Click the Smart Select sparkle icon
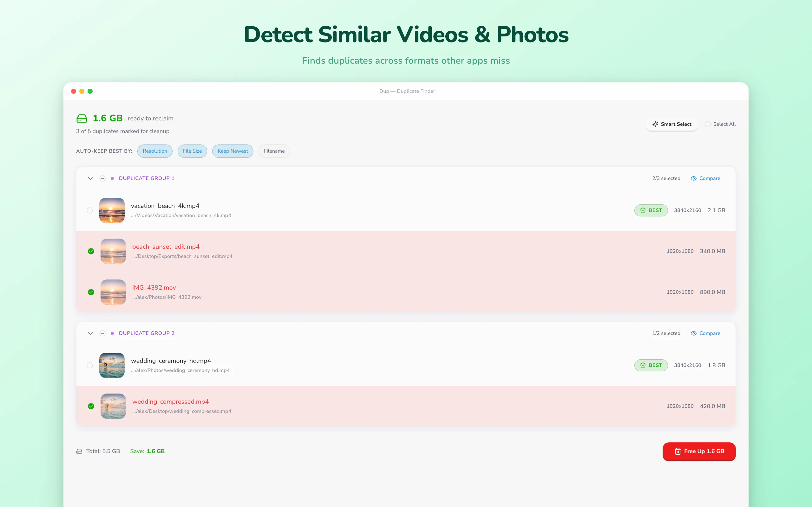The height and width of the screenshot is (507, 812). tap(655, 124)
